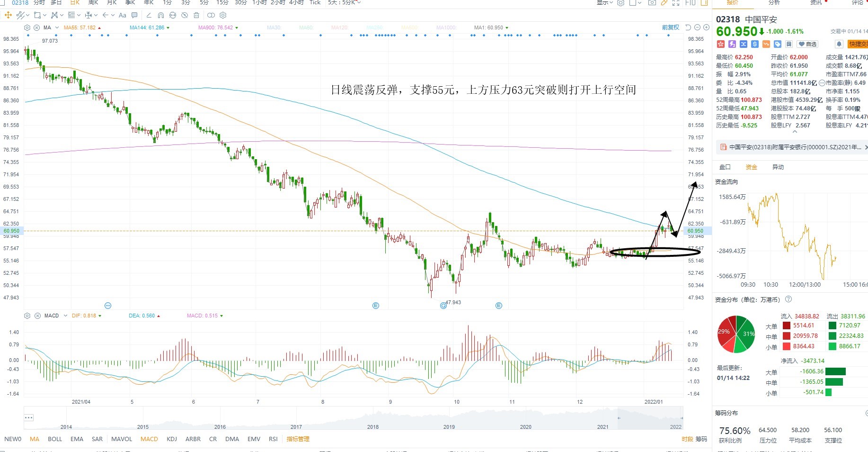Screen dimensions: 868x452
Task: Enable the faded MA120 line
Action: click(340, 27)
